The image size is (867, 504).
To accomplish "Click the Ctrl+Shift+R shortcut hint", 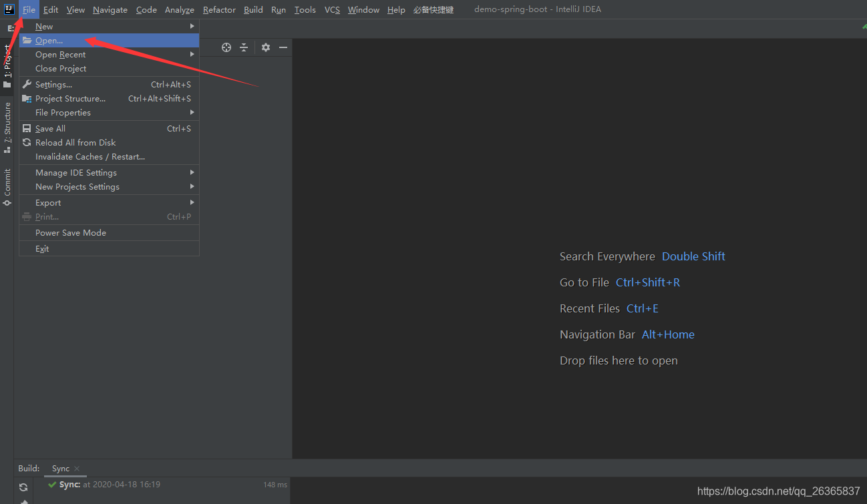I will pyautogui.click(x=648, y=282).
